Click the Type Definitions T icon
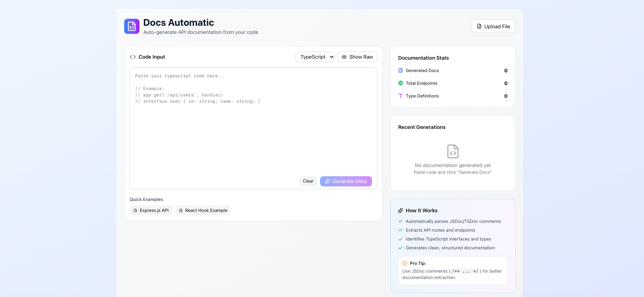 401,96
